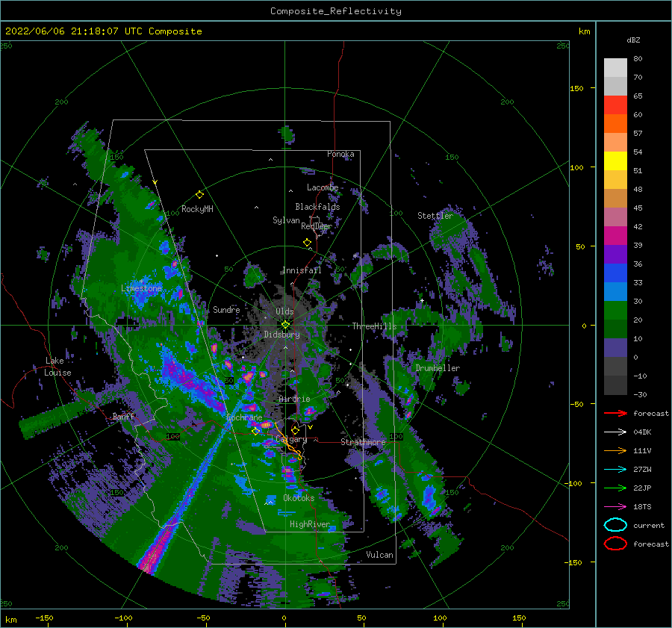Click the Calgary city label

pos(291,439)
